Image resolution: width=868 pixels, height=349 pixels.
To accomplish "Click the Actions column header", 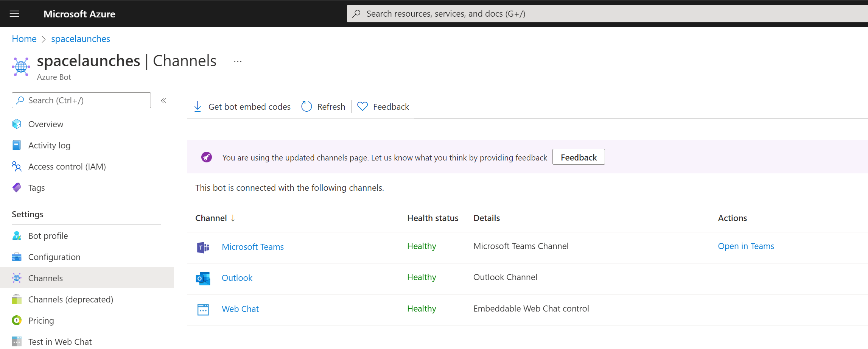I will [732, 218].
